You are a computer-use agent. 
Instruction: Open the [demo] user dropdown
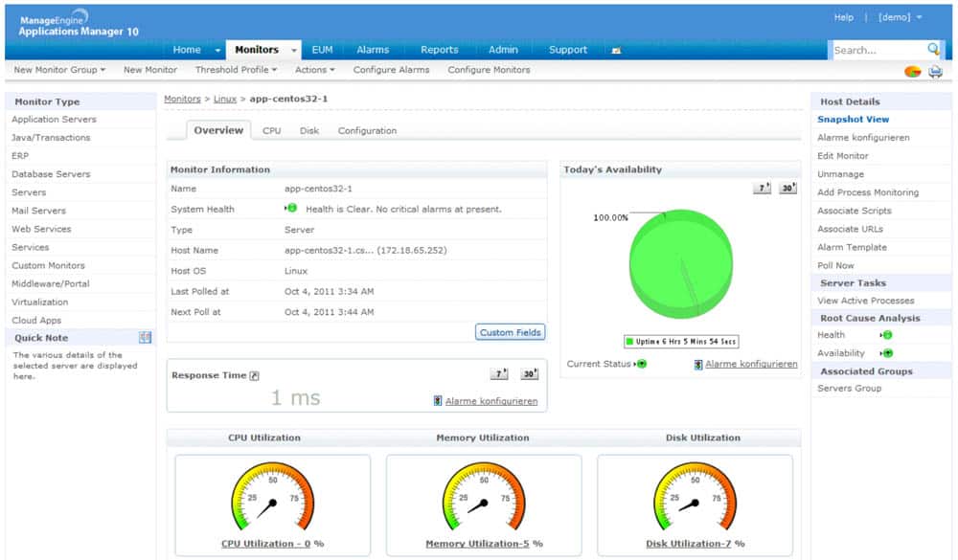coord(900,17)
